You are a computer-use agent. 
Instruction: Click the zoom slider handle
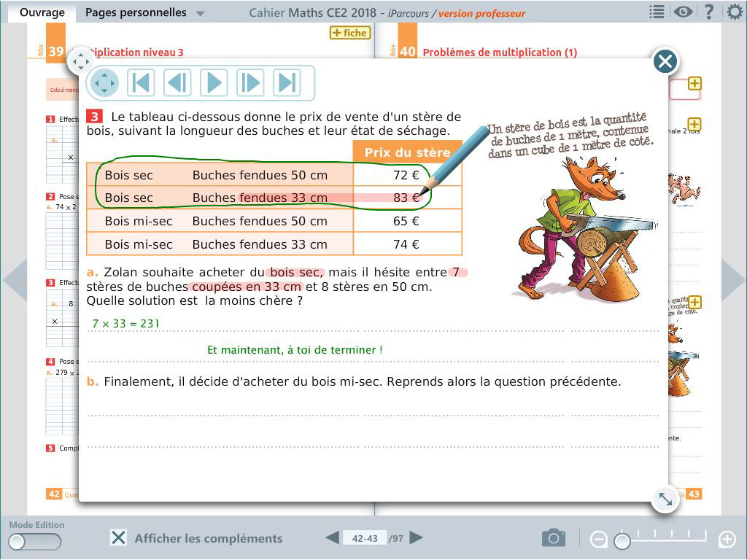coord(622,541)
